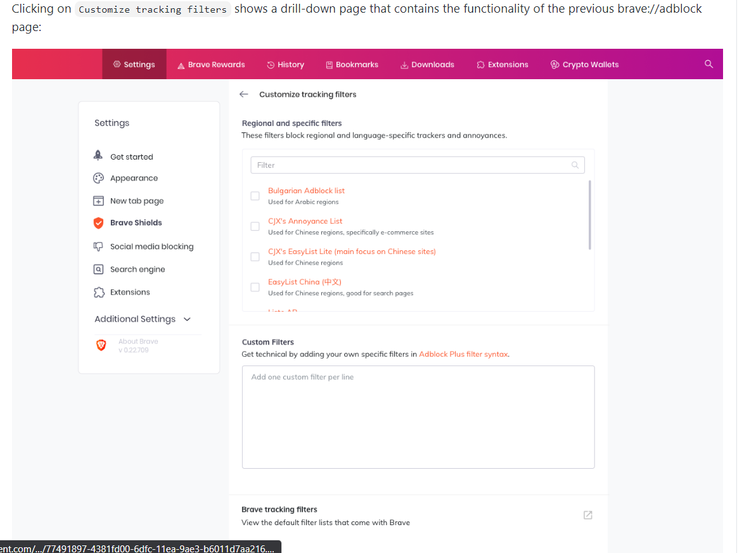Click the regional filters list scrollbar
756x553 pixels.
(590, 214)
